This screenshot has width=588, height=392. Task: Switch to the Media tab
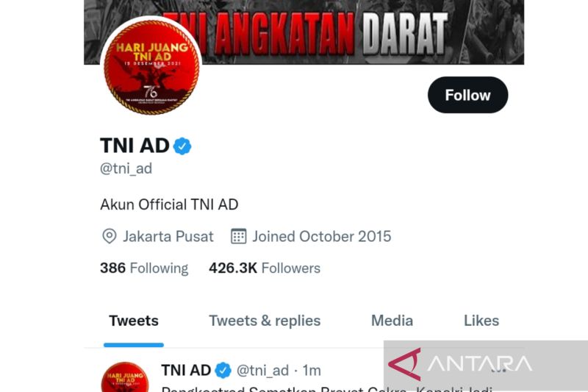pos(392,321)
